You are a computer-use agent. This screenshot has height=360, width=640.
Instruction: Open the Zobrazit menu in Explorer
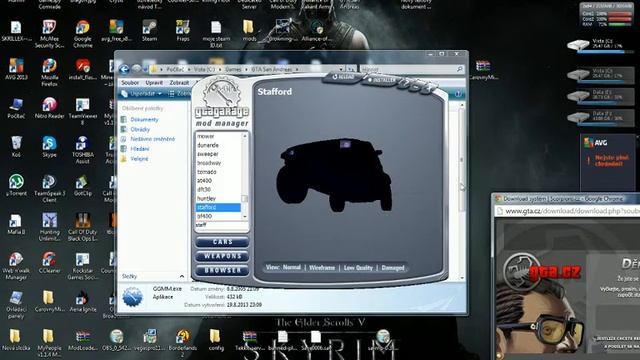click(x=179, y=82)
